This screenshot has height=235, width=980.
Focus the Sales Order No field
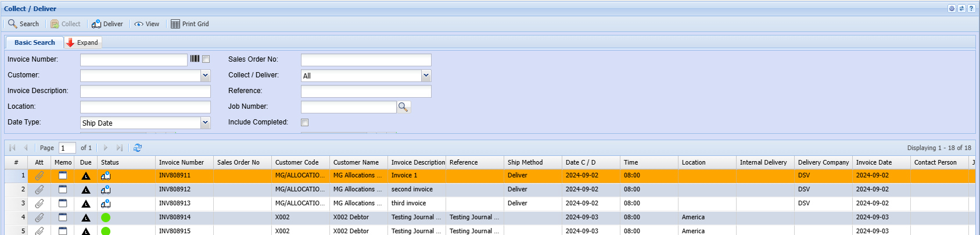pyautogui.click(x=366, y=60)
